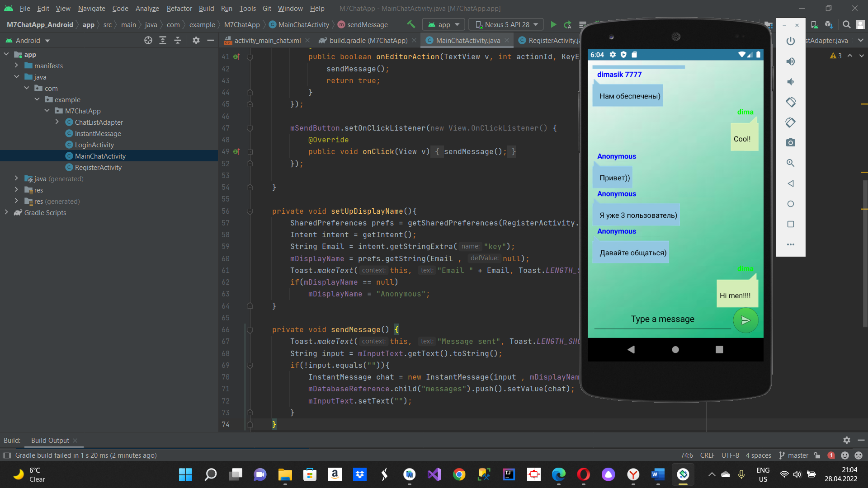The width and height of the screenshot is (868, 488).
Task: Click emulator sidebar Back triangle
Action: click(791, 183)
